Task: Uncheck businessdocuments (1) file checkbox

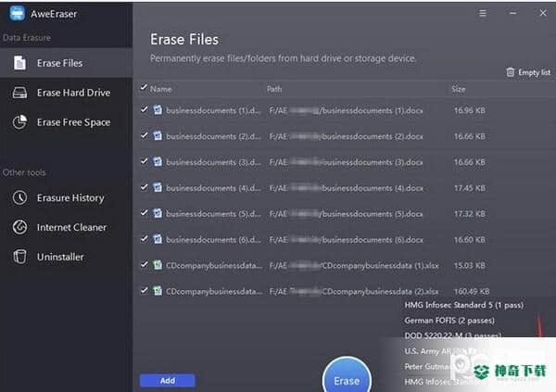Action: click(144, 109)
